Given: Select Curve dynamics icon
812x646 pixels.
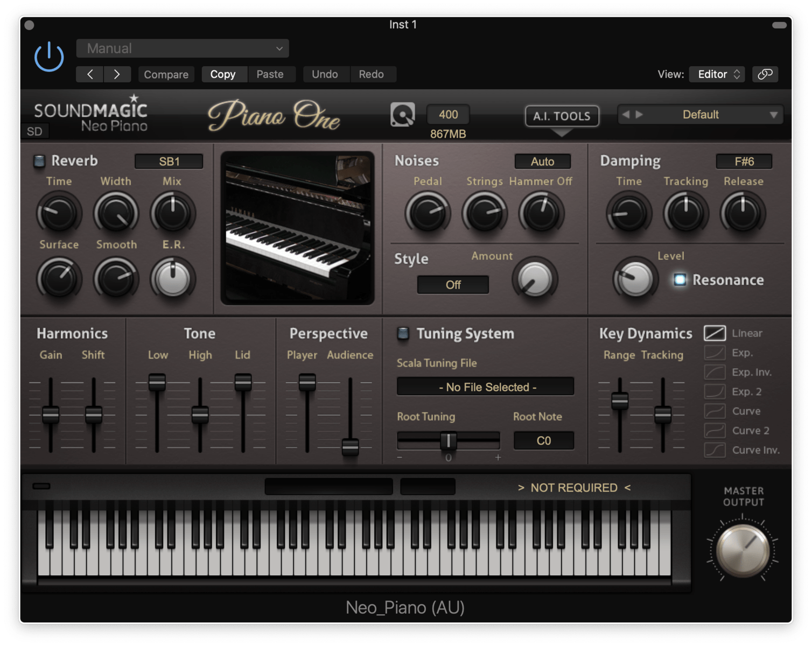Looking at the screenshot, I should pos(715,411).
